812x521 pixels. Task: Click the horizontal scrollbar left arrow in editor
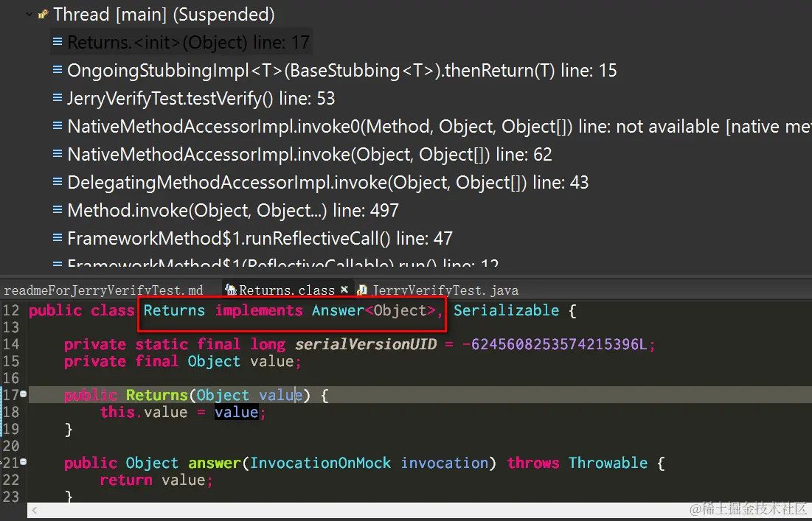(x=34, y=510)
